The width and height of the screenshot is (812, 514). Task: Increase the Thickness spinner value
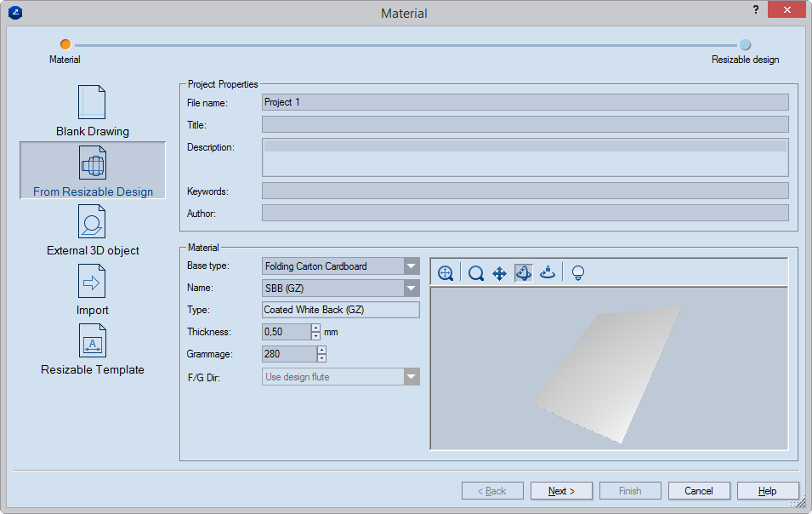316,328
